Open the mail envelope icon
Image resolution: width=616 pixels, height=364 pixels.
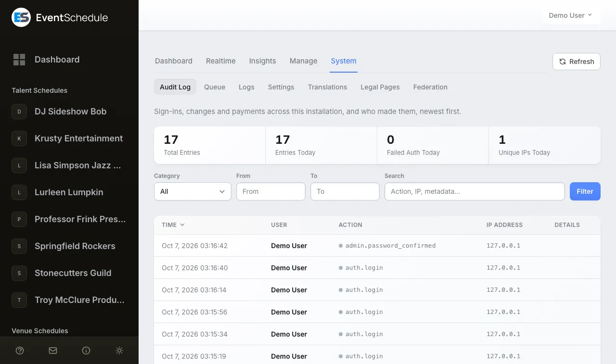tap(53, 351)
